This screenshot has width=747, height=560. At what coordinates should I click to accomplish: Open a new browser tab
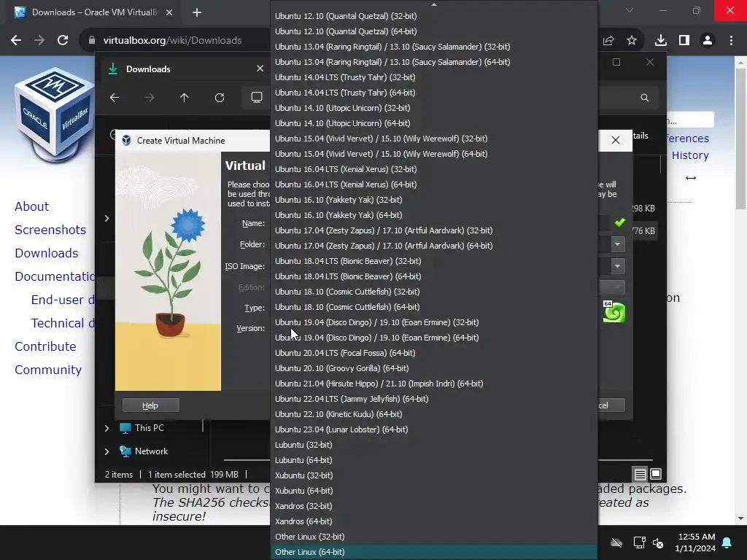197,12
